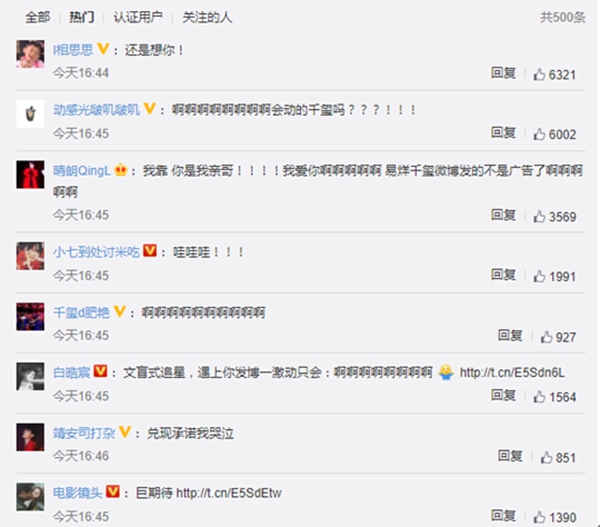Click thumbs-up icon beside 1564
Image resolution: width=600 pixels, height=527 pixels.
click(540, 396)
